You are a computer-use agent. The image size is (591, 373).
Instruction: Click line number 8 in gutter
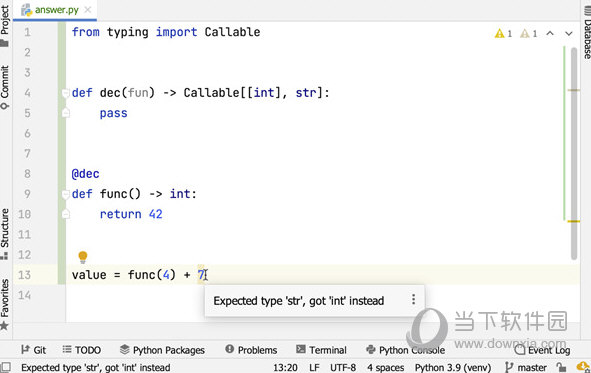pyautogui.click(x=28, y=174)
